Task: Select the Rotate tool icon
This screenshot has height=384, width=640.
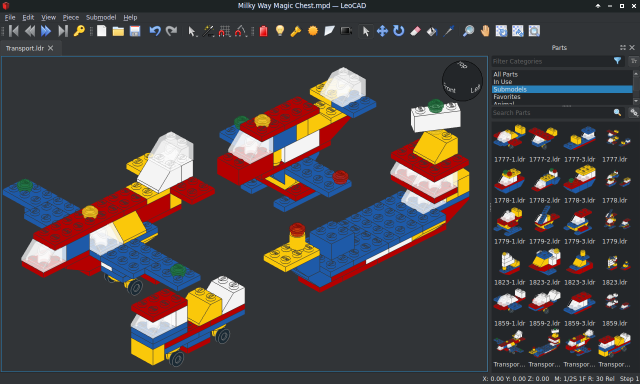Action: pyautogui.click(x=398, y=31)
